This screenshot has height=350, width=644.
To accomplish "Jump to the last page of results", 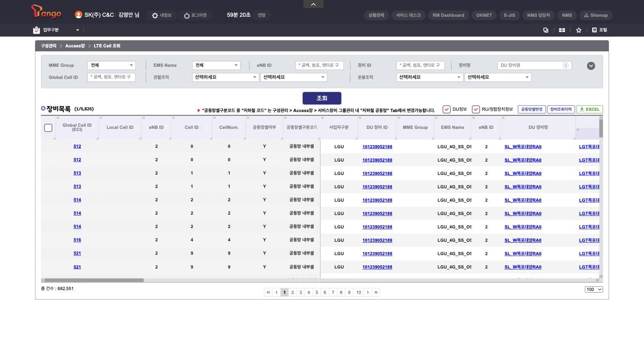I will (x=376, y=292).
